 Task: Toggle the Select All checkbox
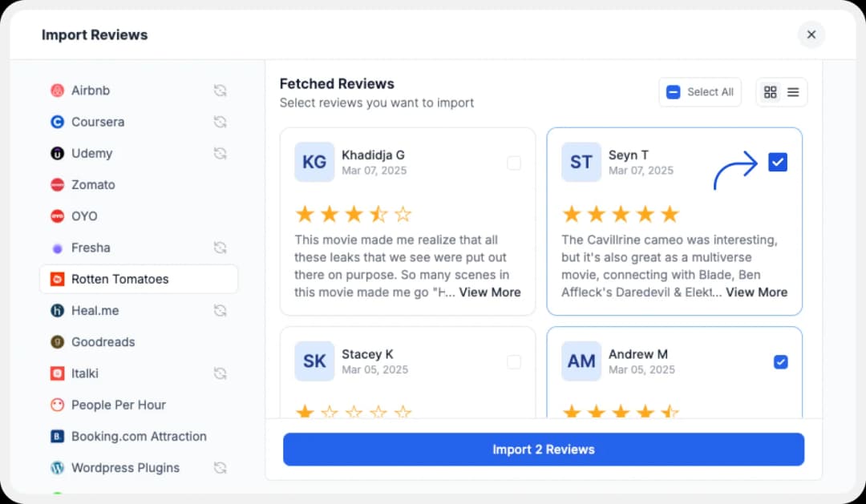673,91
